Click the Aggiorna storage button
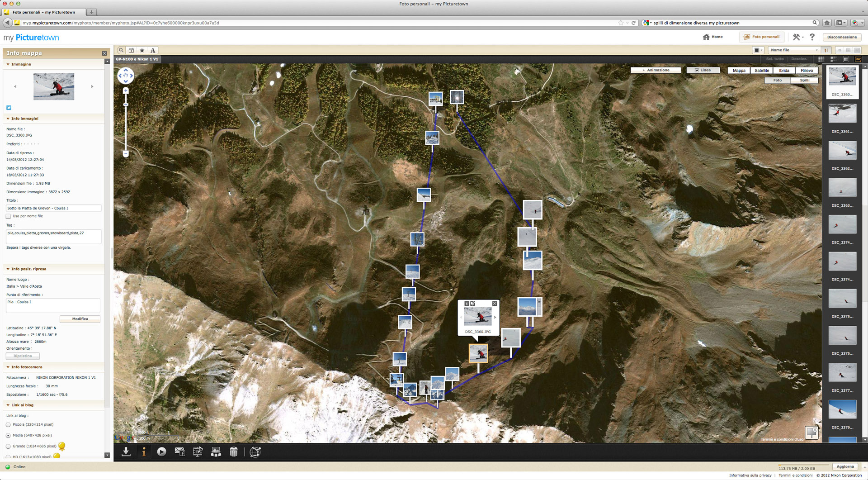This screenshot has width=868, height=480. pyautogui.click(x=845, y=467)
